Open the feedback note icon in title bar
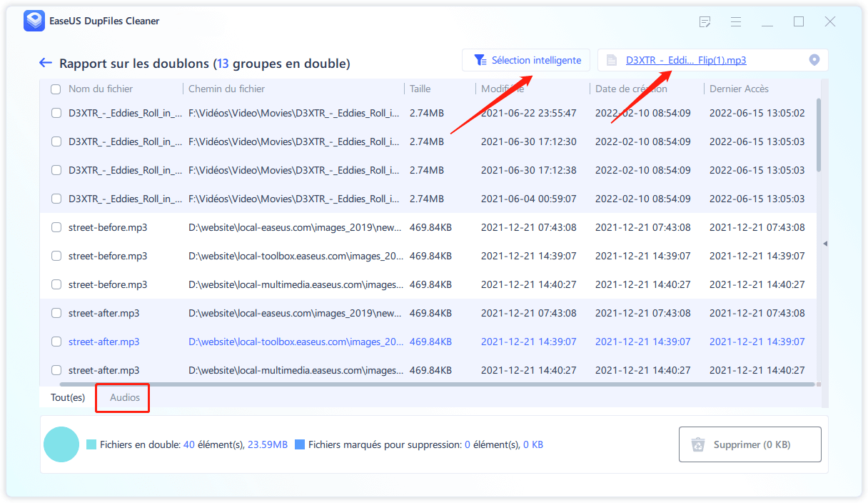 pyautogui.click(x=705, y=22)
